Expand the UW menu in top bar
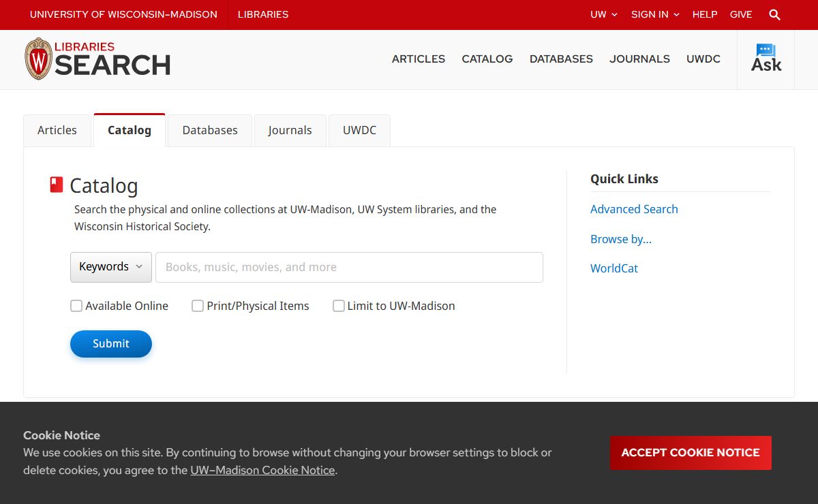The height and width of the screenshot is (504, 818). 603,14
